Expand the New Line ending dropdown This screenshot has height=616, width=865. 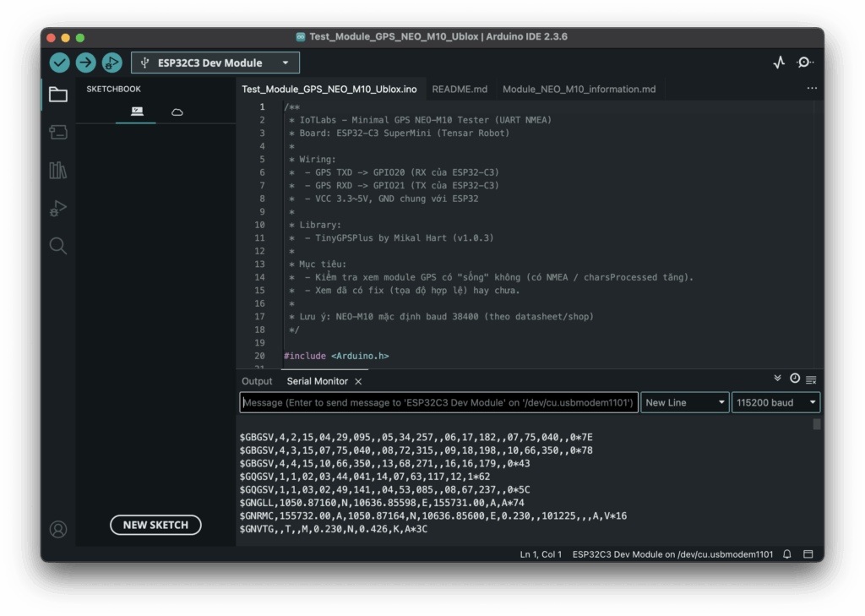coord(685,403)
